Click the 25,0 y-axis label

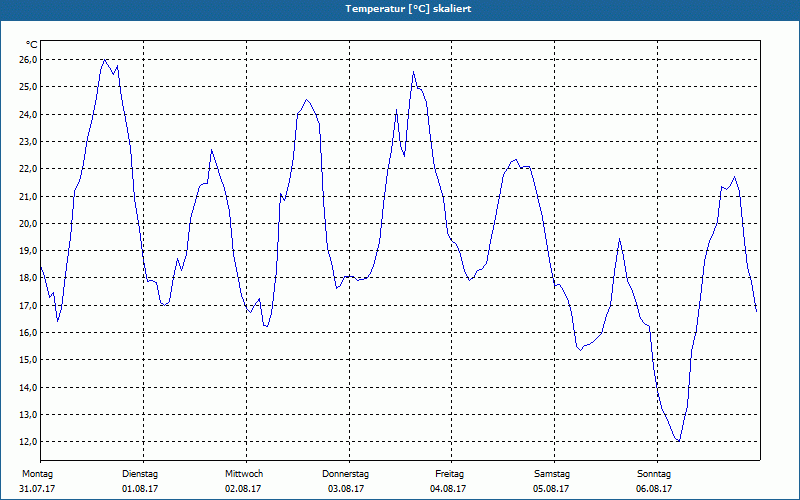pyautogui.click(x=29, y=87)
